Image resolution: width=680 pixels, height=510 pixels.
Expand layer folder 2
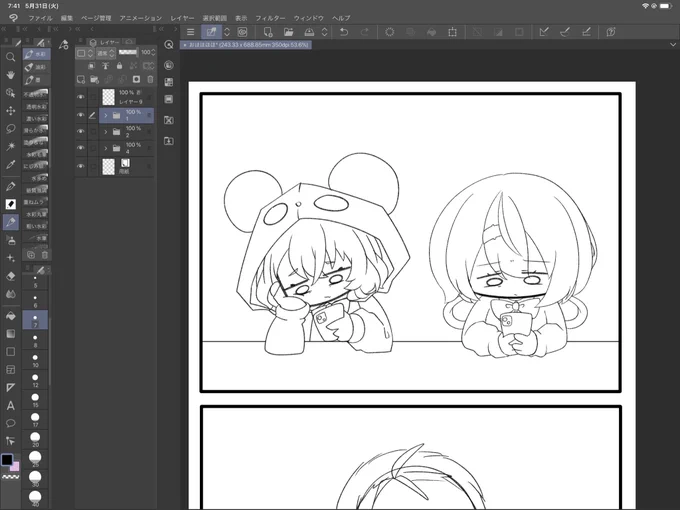[x=105, y=131]
